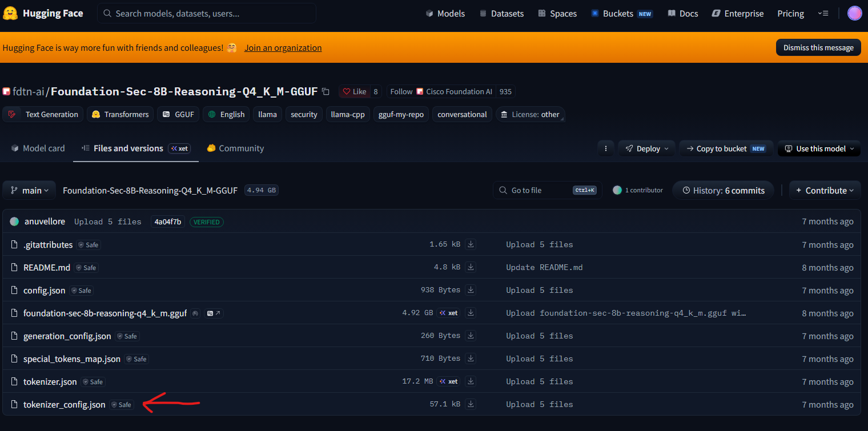Click the xet badge on tokenizer.json row
The image size is (868, 431).
coord(449,381)
